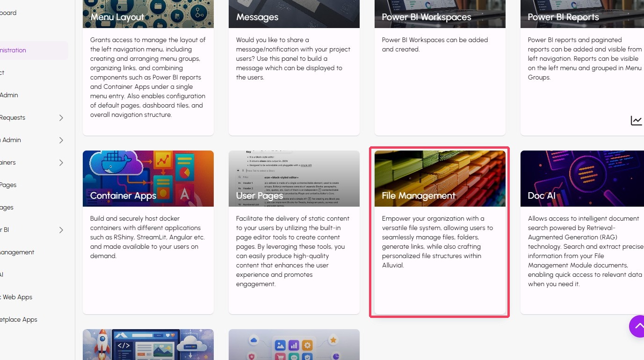Click the rocket illustration thumbnail in the bottom row
The image size is (644, 360).
pos(148,345)
